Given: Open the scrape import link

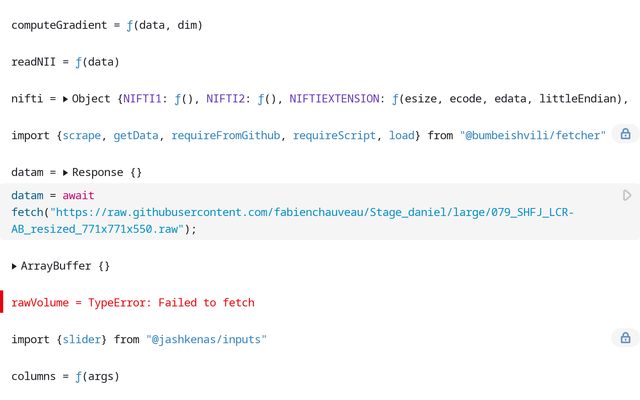Looking at the screenshot, I should pos(82,136).
